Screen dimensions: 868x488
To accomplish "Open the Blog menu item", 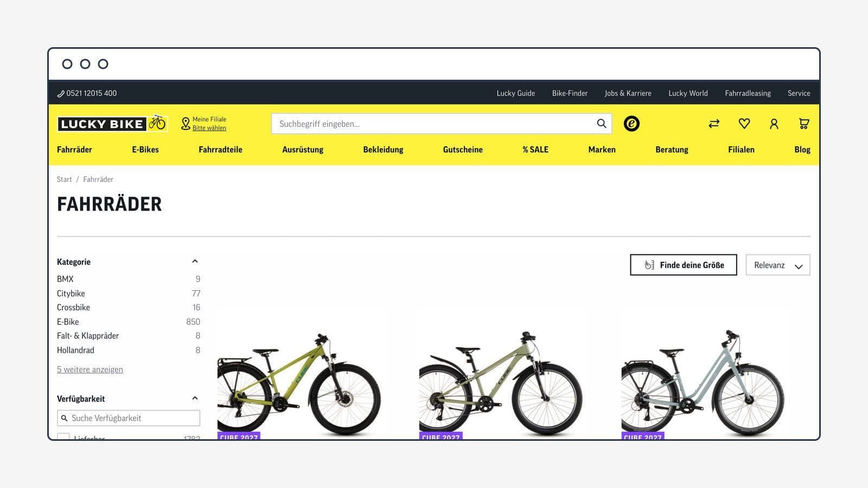I will click(802, 150).
